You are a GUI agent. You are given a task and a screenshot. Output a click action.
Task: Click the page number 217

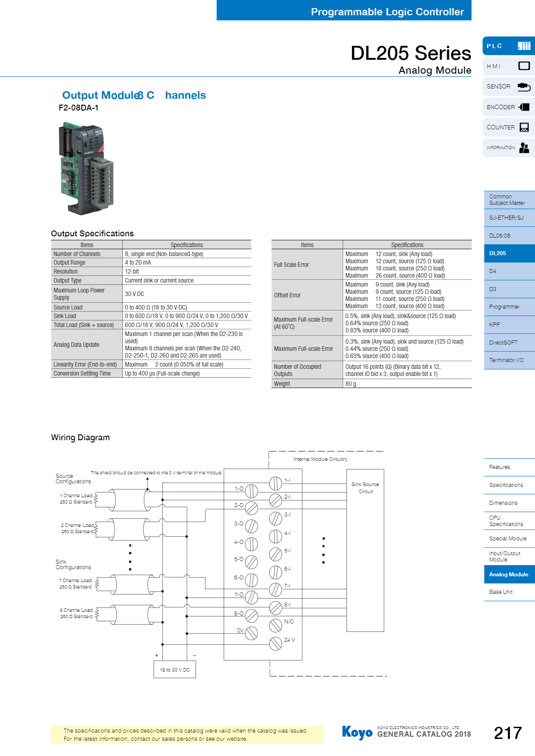[x=508, y=733]
